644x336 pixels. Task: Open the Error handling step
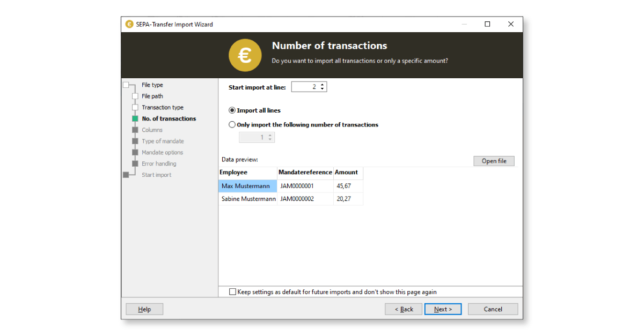click(159, 164)
